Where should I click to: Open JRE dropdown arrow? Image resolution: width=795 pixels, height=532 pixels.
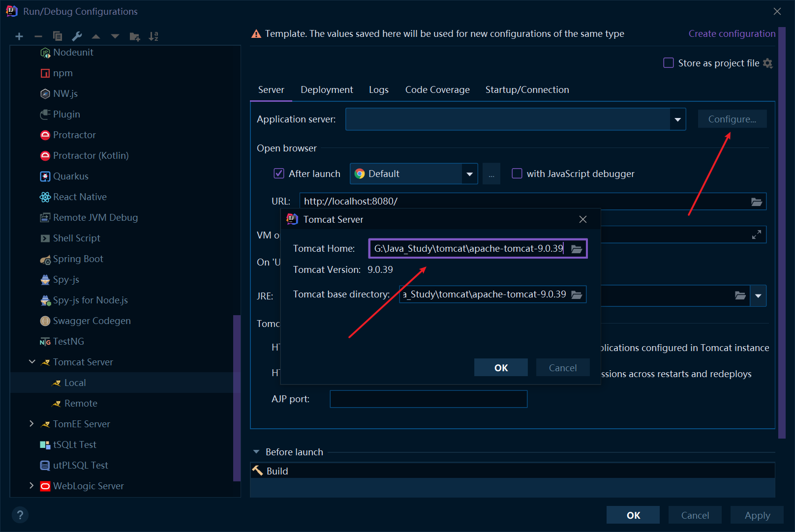(x=758, y=296)
